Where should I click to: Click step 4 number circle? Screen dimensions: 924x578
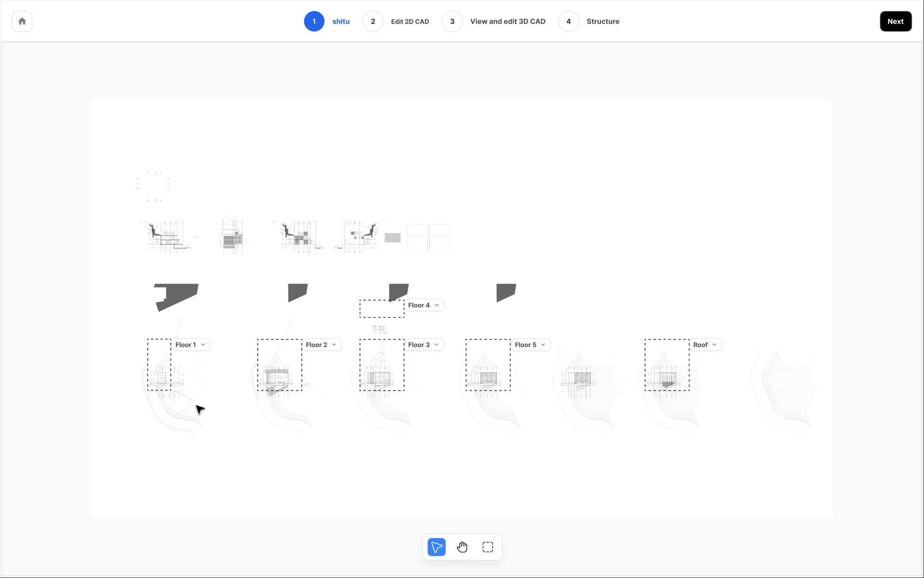tap(569, 22)
